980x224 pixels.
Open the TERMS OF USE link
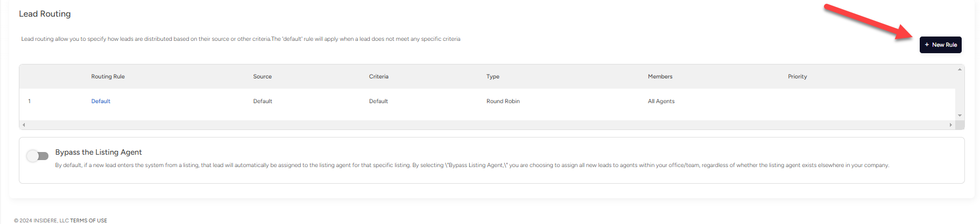click(x=88, y=220)
